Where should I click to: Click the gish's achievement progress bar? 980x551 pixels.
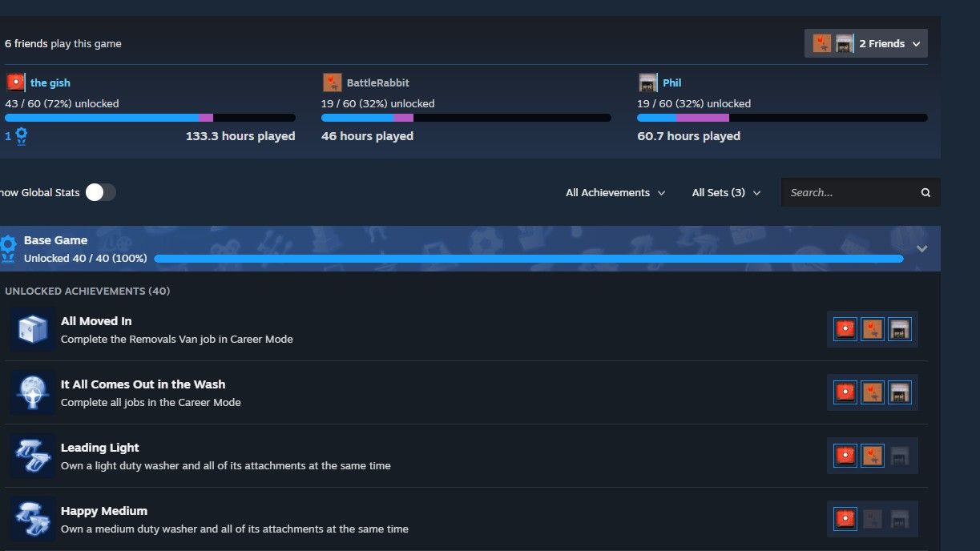(x=150, y=118)
